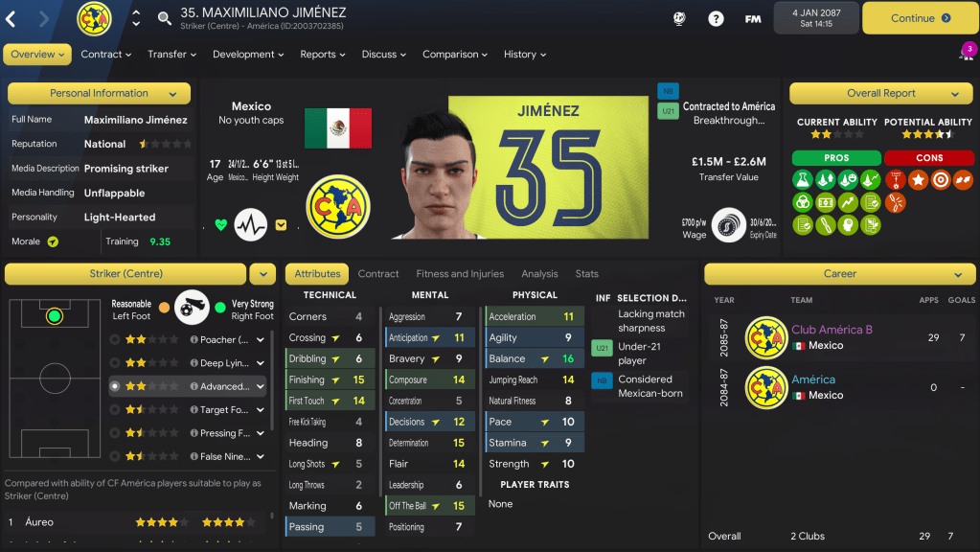The width and height of the screenshot is (980, 552).
Task: Open the Club América B team link
Action: click(x=832, y=330)
